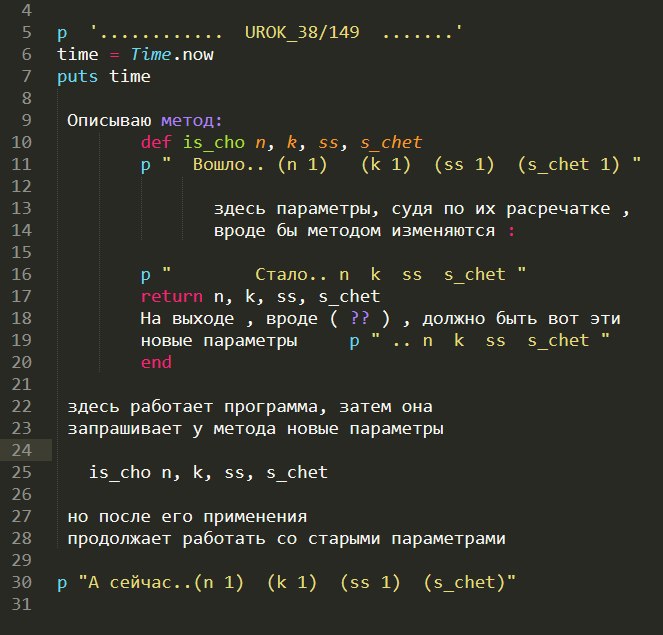Click line number 24 in gutter
663x635 pixels.
pos(21,450)
